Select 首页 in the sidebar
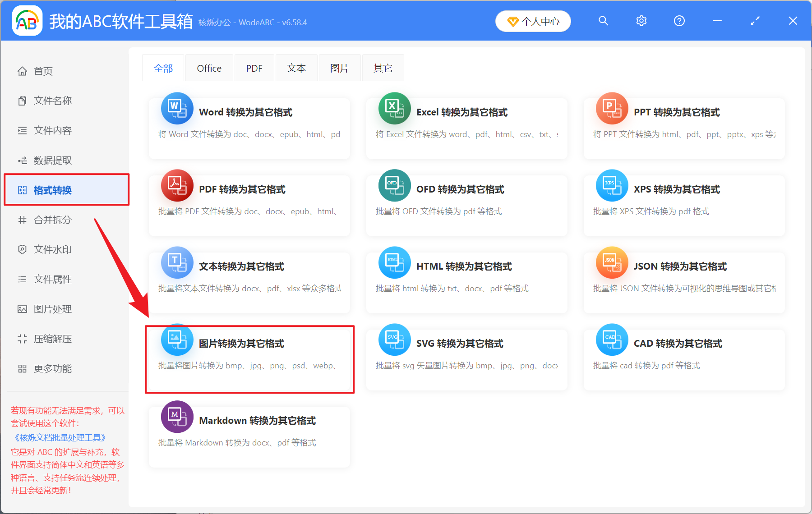The width and height of the screenshot is (812, 514). [43, 71]
